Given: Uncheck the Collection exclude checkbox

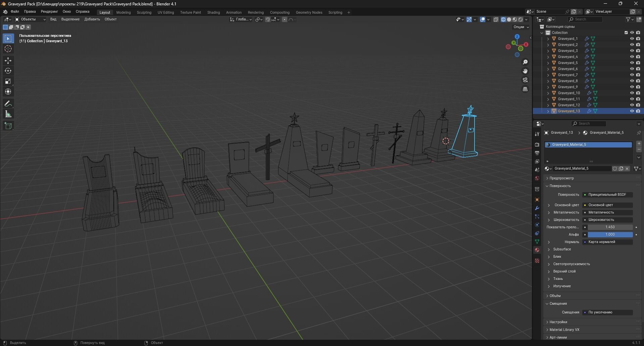Looking at the screenshot, I should click(626, 33).
